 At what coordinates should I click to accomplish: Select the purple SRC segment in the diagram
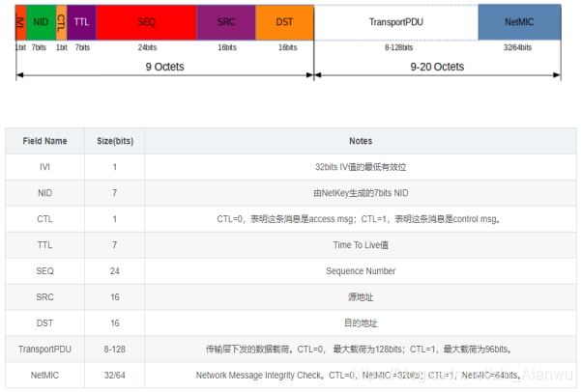[x=226, y=20]
